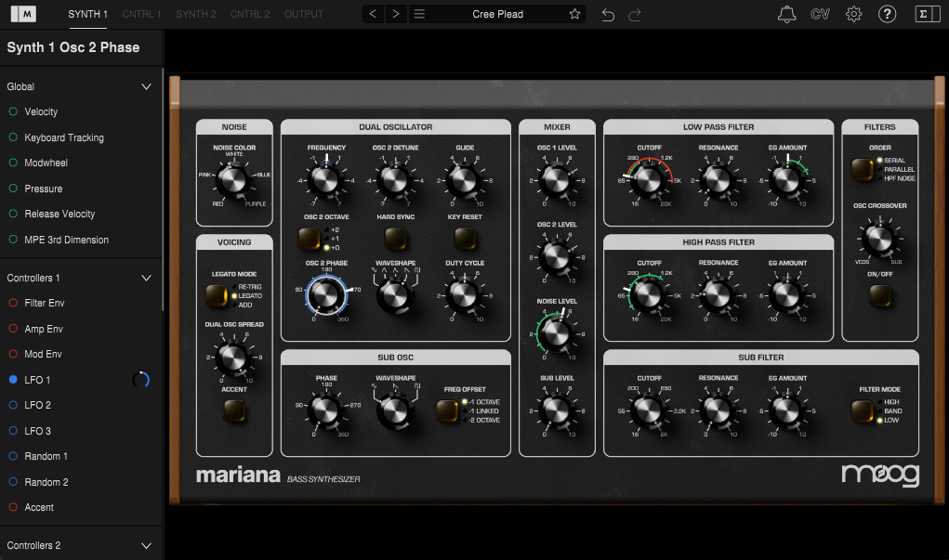Switch to the SYNTH 1 tab
This screenshot has width=949, height=560.
(87, 14)
